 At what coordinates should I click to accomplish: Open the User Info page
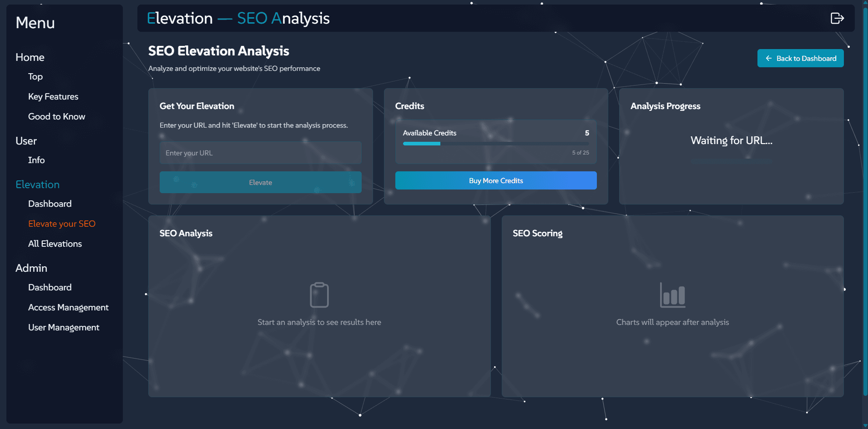(x=36, y=160)
